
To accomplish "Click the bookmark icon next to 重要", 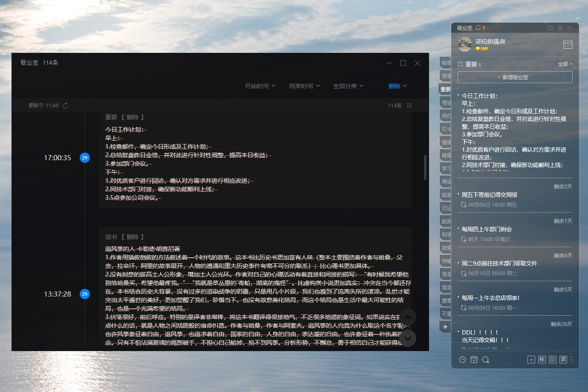I will point(460,64).
